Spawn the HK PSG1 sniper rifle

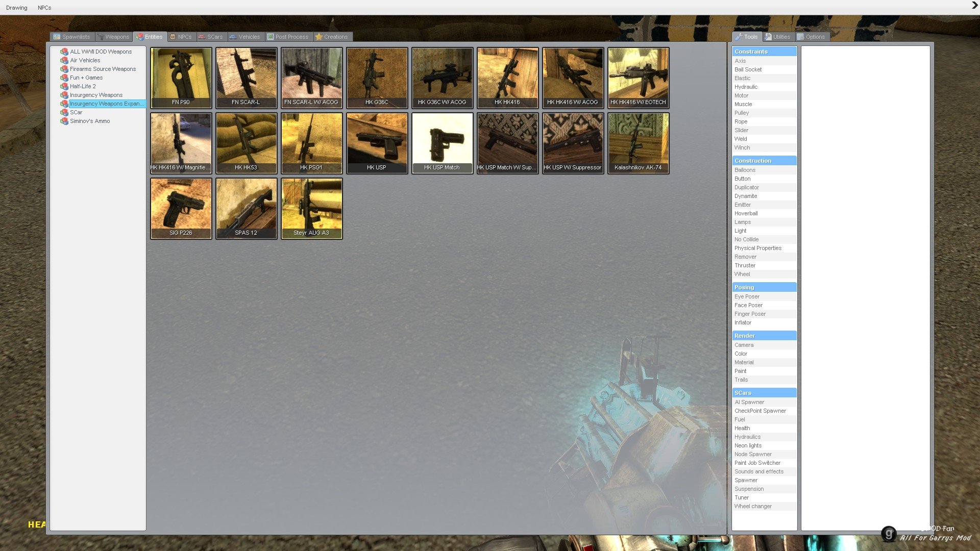(x=311, y=143)
